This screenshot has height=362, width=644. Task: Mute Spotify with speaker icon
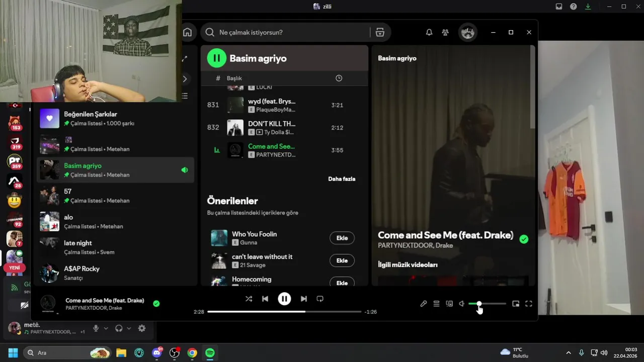(462, 304)
